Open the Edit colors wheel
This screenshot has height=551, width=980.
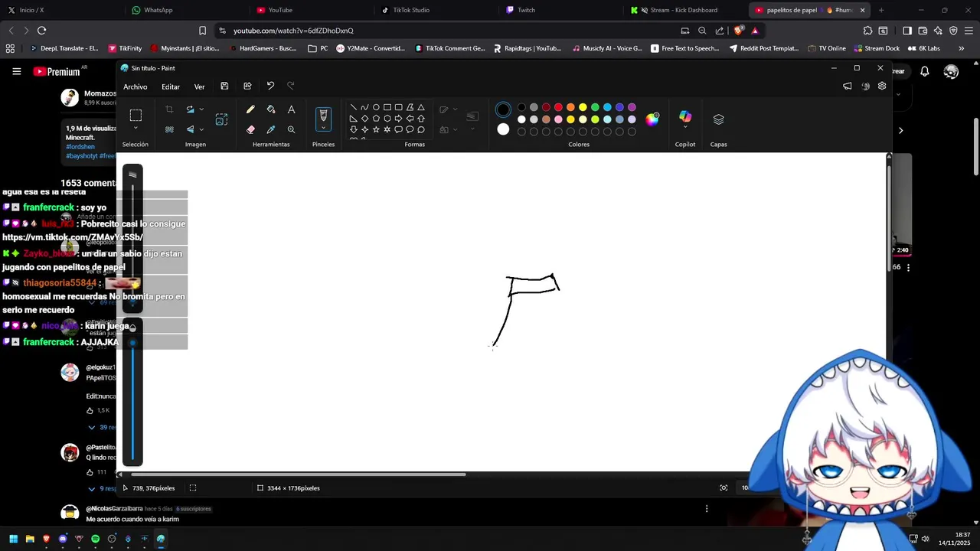pos(652,119)
